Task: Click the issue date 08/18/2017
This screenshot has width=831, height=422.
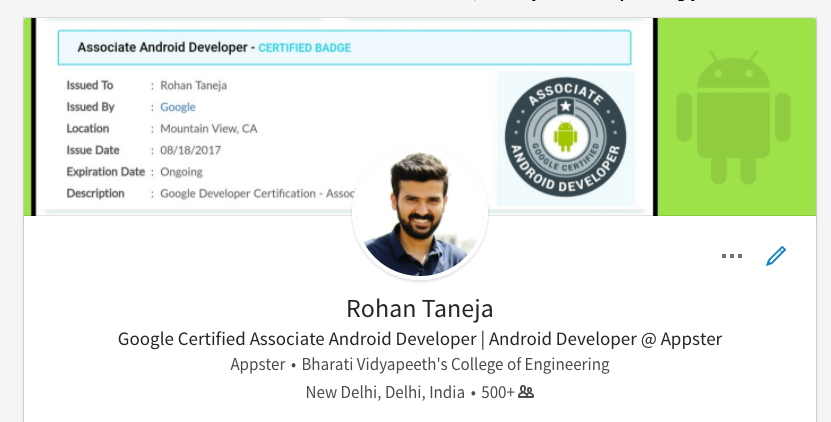Action: point(190,150)
